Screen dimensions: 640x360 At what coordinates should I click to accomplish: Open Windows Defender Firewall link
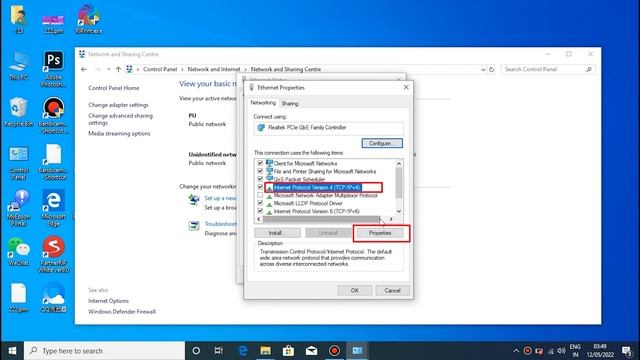[122, 311]
